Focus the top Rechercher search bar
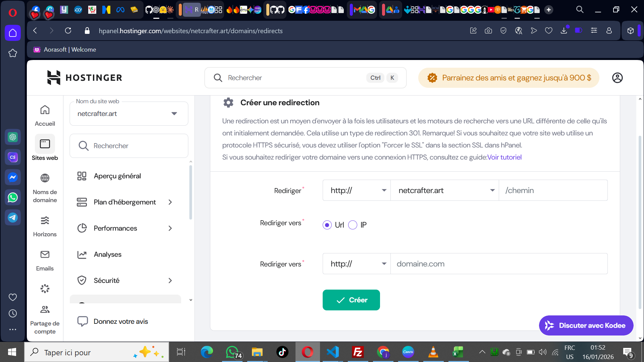Viewport: 644px width, 362px height. 305,78
